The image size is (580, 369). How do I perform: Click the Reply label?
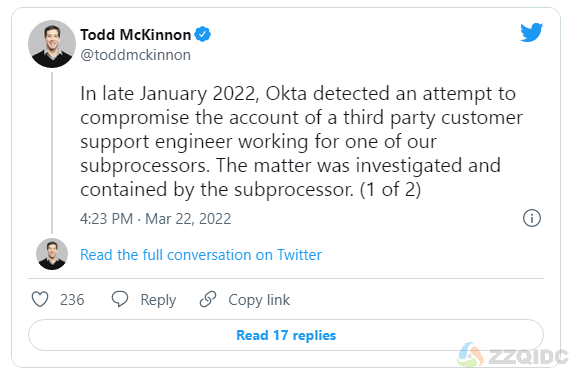[x=158, y=300]
